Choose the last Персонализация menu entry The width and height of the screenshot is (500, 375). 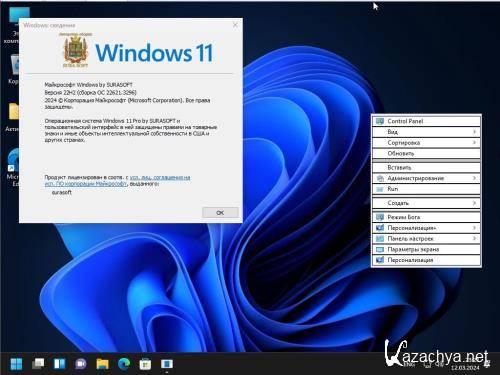pyautogui.click(x=426, y=260)
